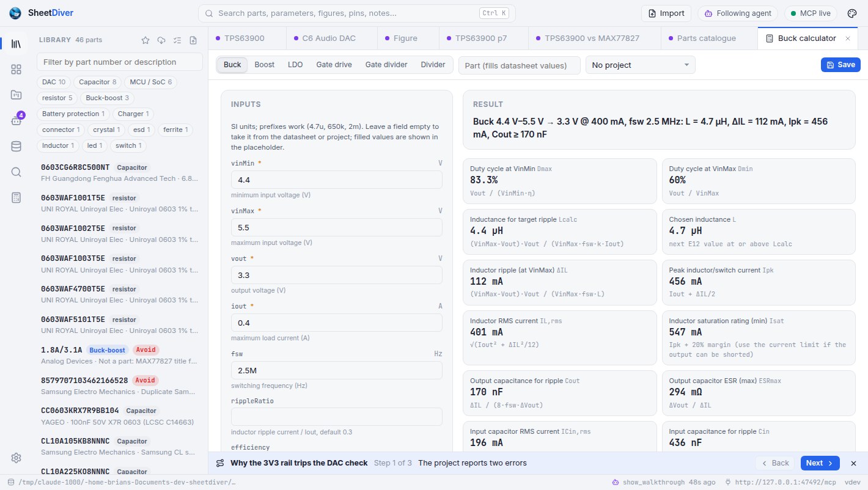Screen dimensions: 868x490
Task: Open the theme palette icon
Action: click(x=852, y=13)
